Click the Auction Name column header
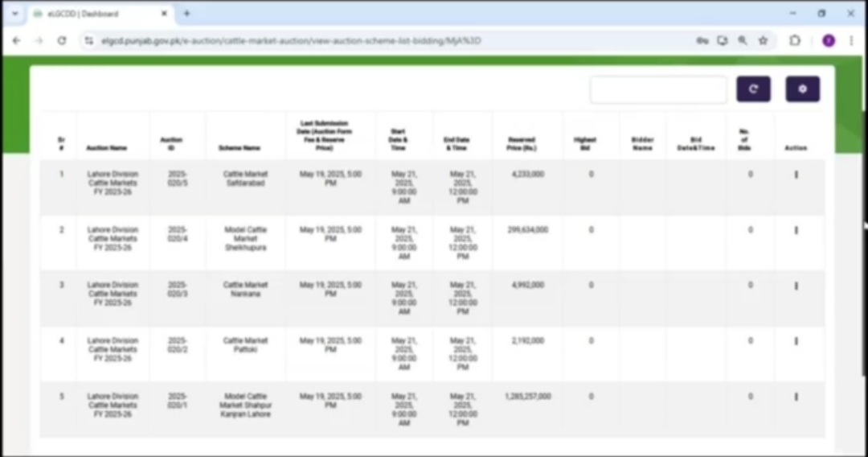This screenshot has width=868, height=457. point(107,148)
